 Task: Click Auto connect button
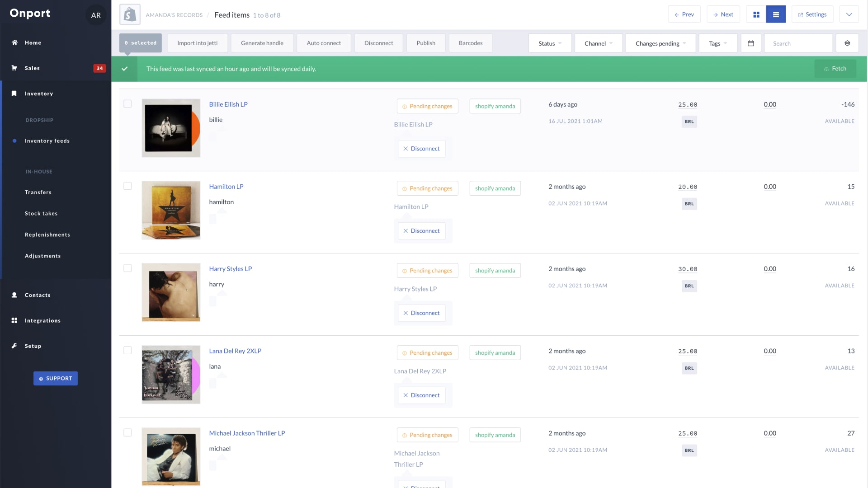324,43
